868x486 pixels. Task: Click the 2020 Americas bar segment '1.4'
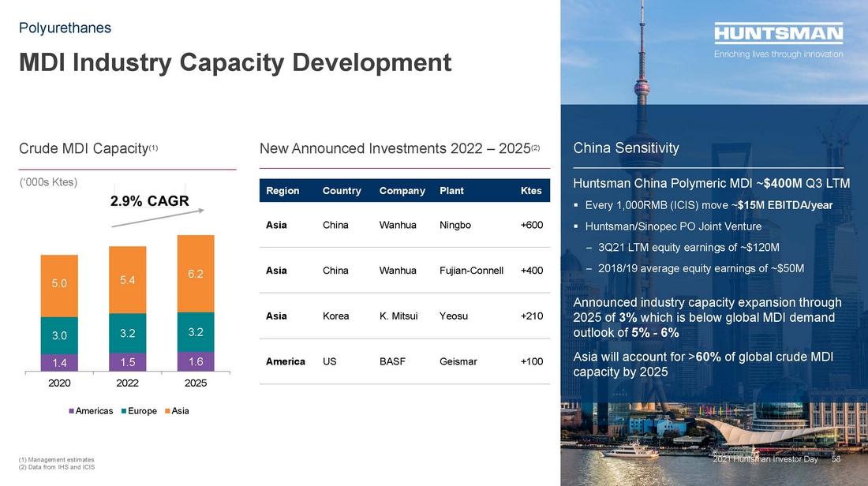click(x=59, y=363)
